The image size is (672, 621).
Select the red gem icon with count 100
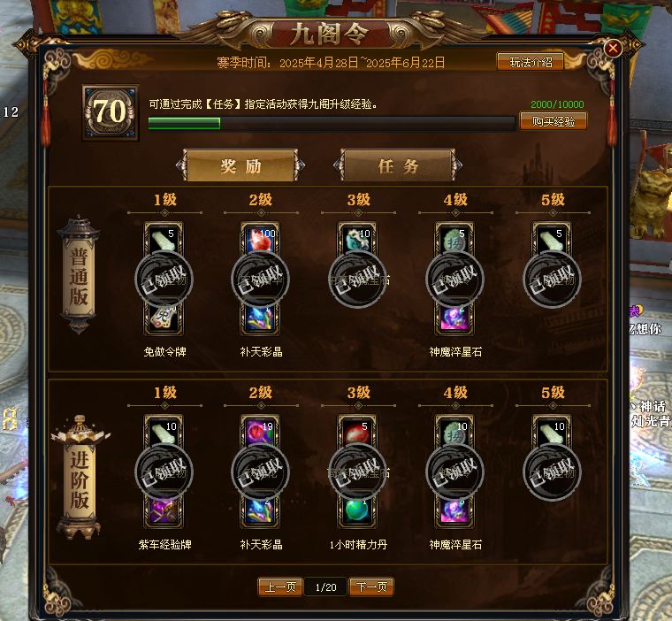click(x=260, y=239)
